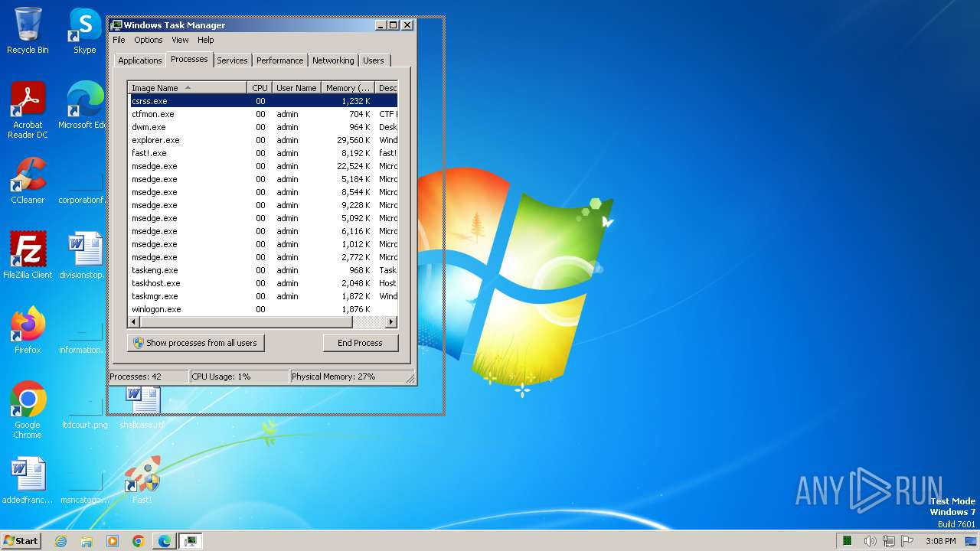Click the clock showing 3:08 PM
Screen dimensions: 980x551
pos(940,541)
